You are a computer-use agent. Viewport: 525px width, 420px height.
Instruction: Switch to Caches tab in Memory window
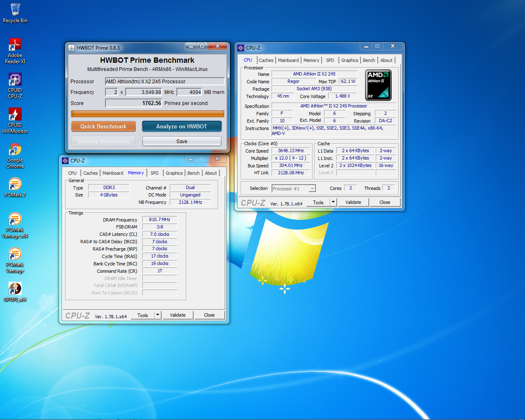click(90, 173)
